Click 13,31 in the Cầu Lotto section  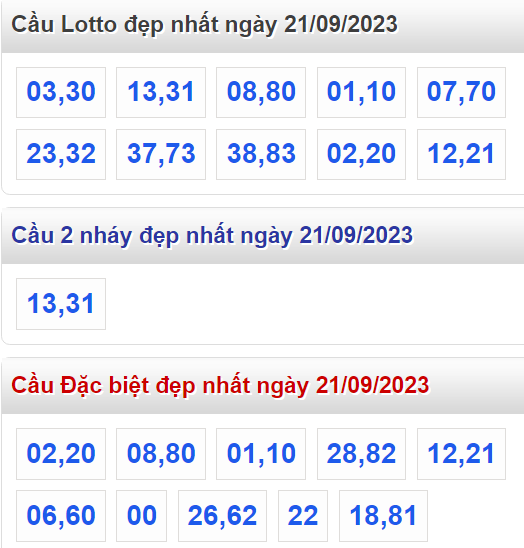(x=161, y=92)
